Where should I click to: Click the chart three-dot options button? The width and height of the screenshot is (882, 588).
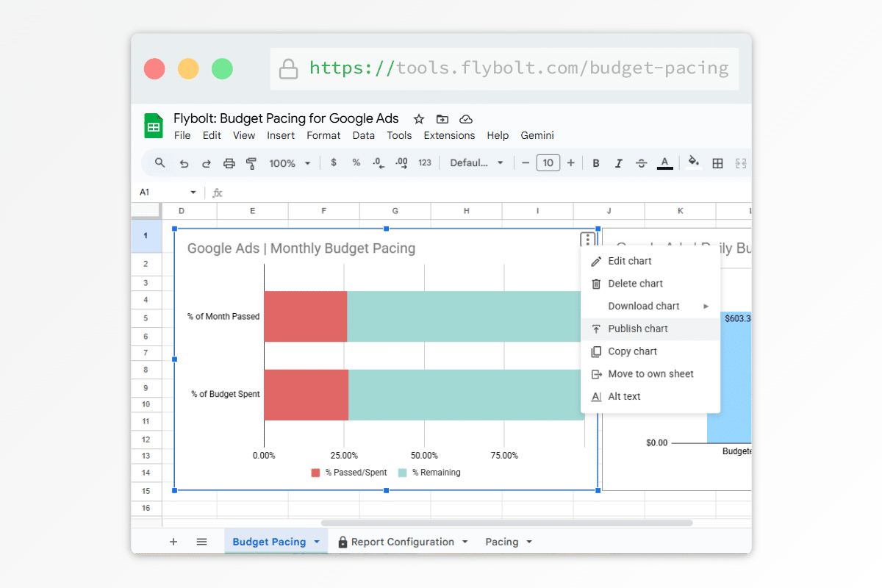[587, 240]
